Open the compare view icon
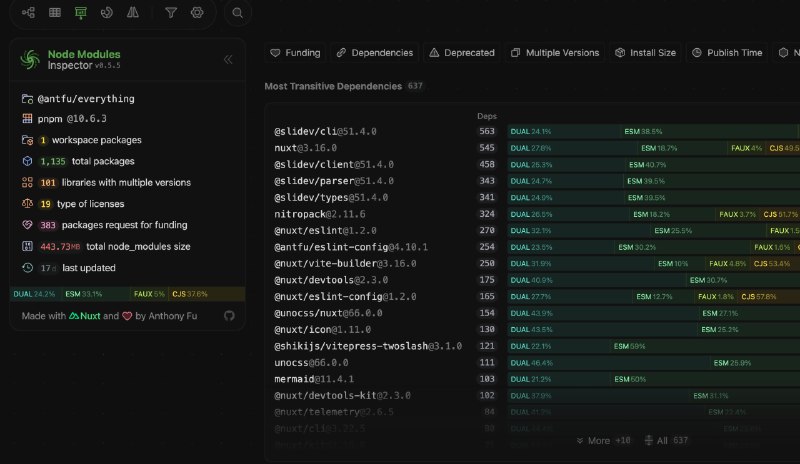This screenshot has width=800, height=464. pos(132,13)
